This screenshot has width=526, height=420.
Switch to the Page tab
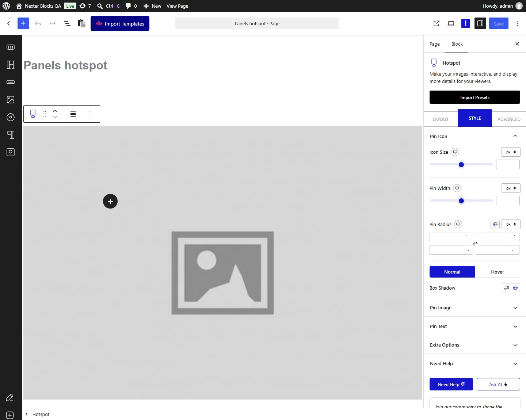point(435,44)
